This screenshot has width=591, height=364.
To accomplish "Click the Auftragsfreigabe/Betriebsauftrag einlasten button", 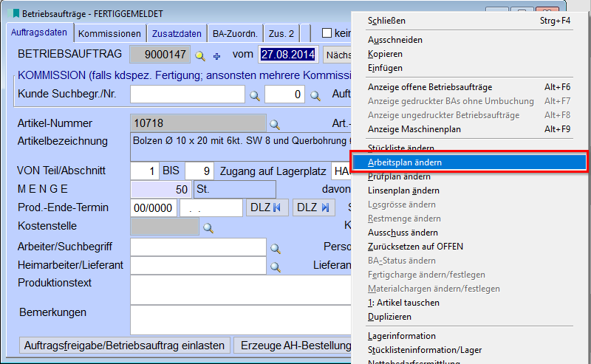I will 124,346.
